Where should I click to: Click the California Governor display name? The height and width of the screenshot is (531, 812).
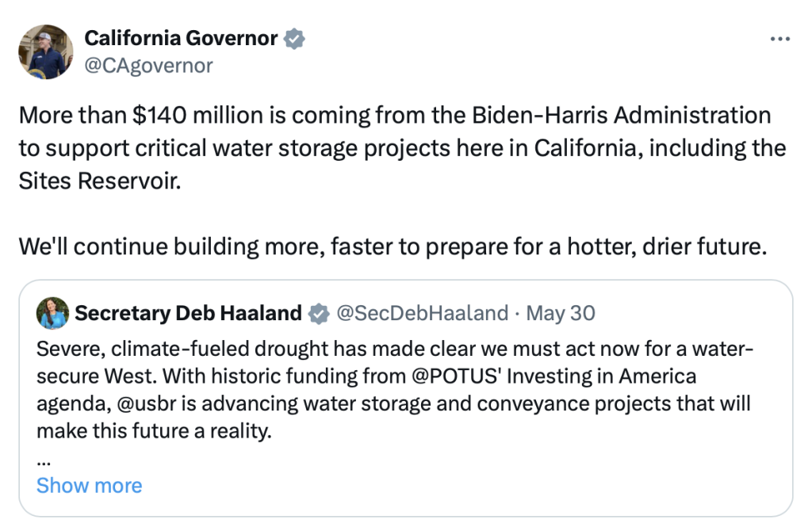coord(181,37)
